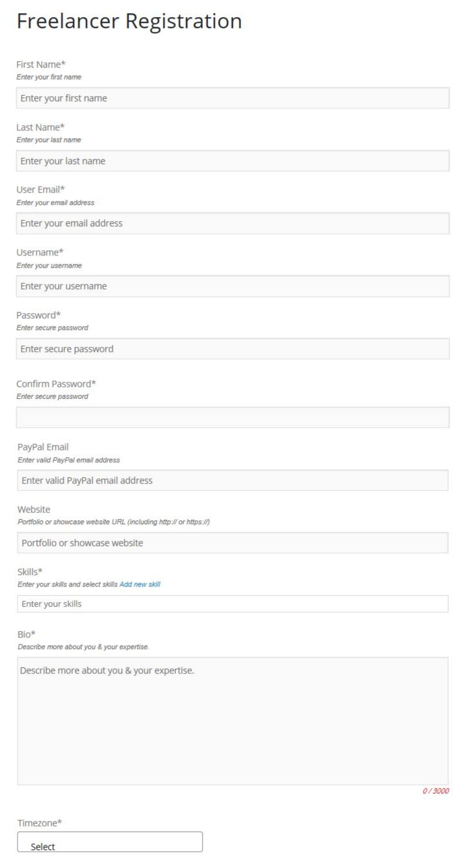Screen dimensions: 467x868
Task: Click the 'Timezone*' label
Action: pyautogui.click(x=40, y=823)
